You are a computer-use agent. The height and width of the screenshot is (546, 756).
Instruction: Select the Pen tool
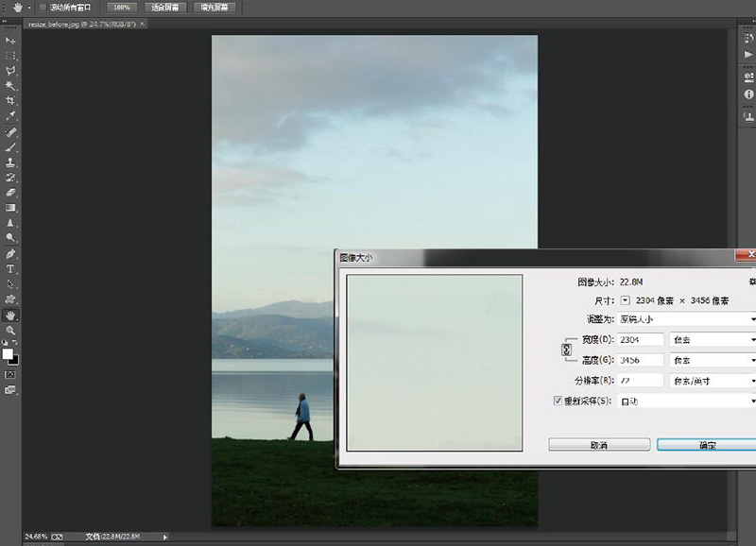11,254
